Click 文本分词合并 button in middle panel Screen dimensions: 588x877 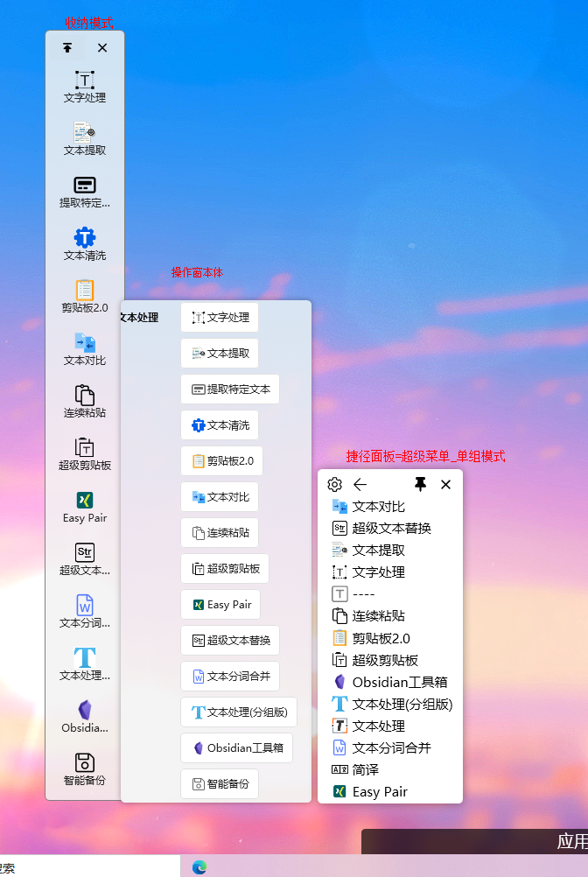(230, 676)
